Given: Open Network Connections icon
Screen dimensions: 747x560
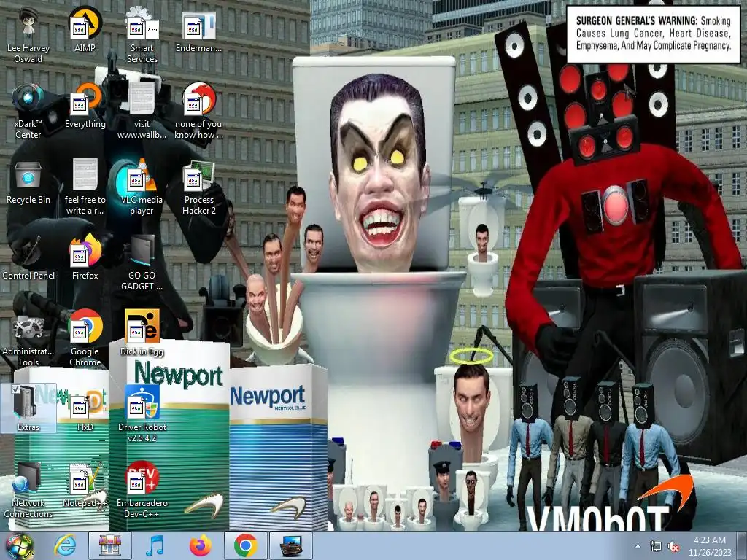Looking at the screenshot, I should 28,489.
